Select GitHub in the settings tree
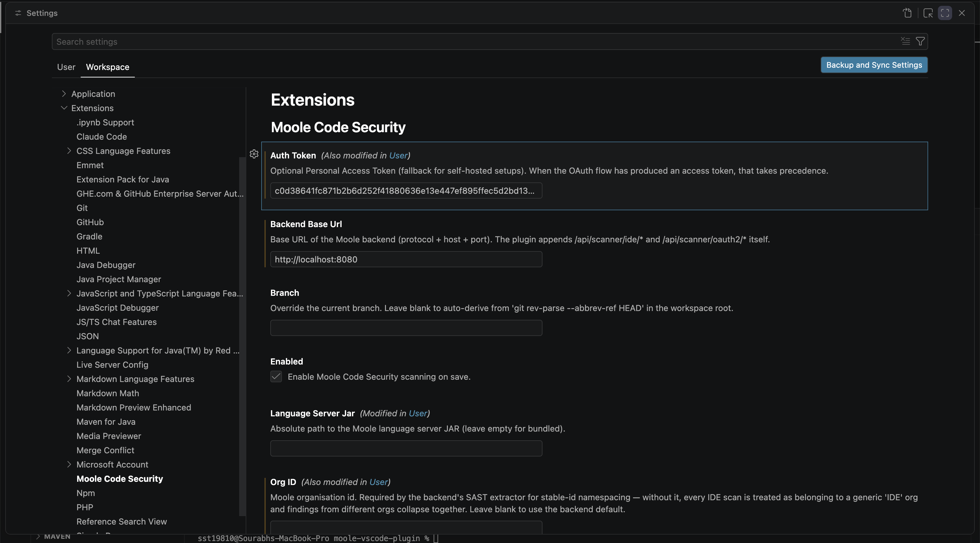The image size is (980, 543). click(90, 222)
